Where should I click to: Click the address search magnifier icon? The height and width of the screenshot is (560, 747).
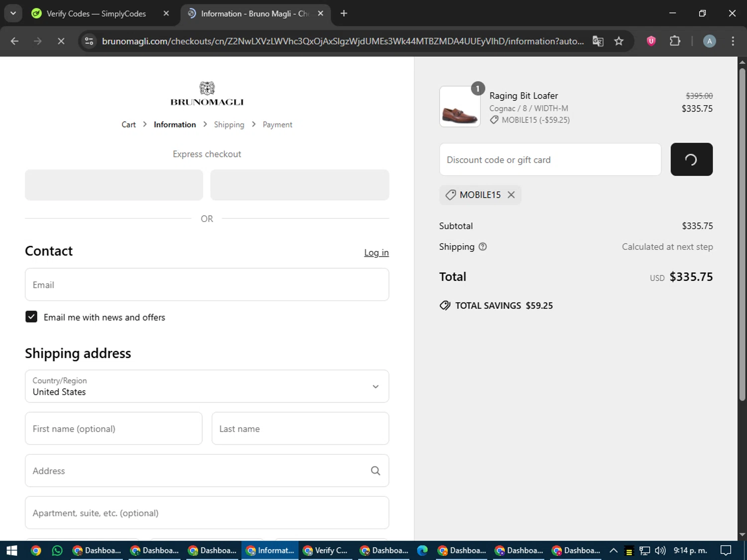point(375,470)
